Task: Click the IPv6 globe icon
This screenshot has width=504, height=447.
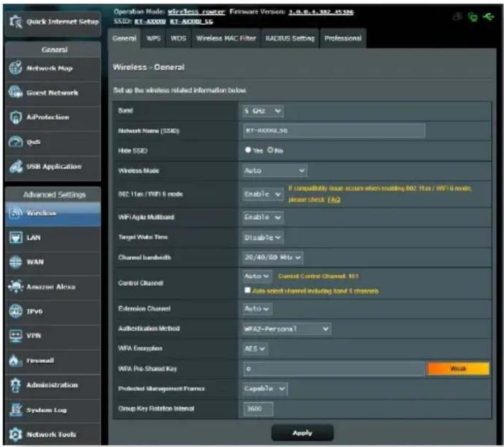Action: [15, 311]
